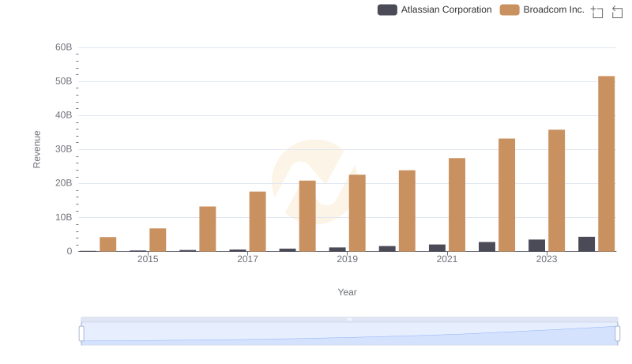The width and height of the screenshot is (632, 364).
Task: Click the 2021 x-axis label
Action: pyautogui.click(x=447, y=259)
